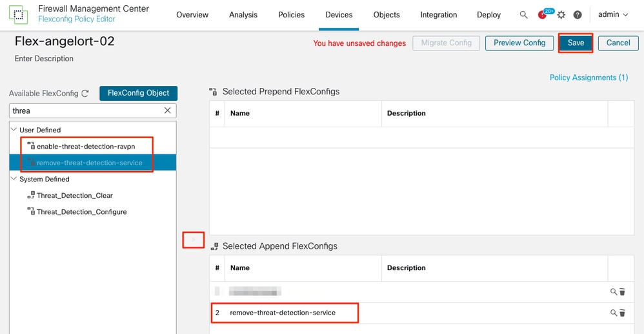Click the Description column header in Prepend table
644x334 pixels.
coord(406,113)
